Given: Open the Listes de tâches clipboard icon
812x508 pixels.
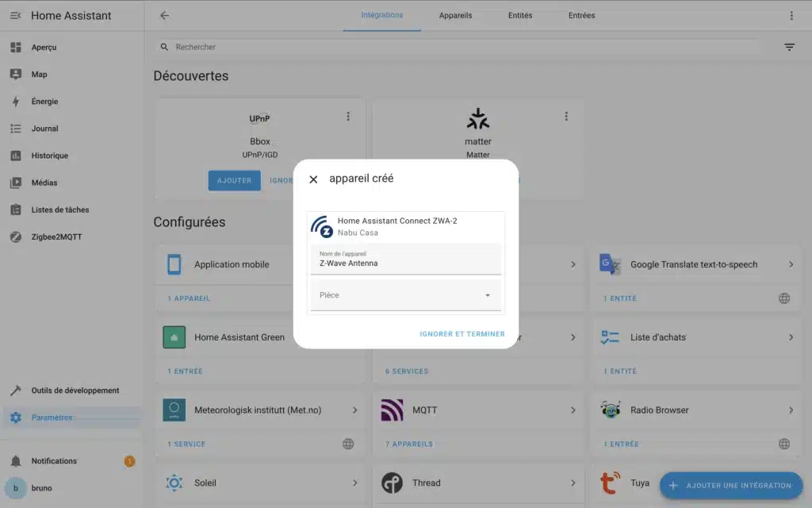Looking at the screenshot, I should tap(16, 210).
